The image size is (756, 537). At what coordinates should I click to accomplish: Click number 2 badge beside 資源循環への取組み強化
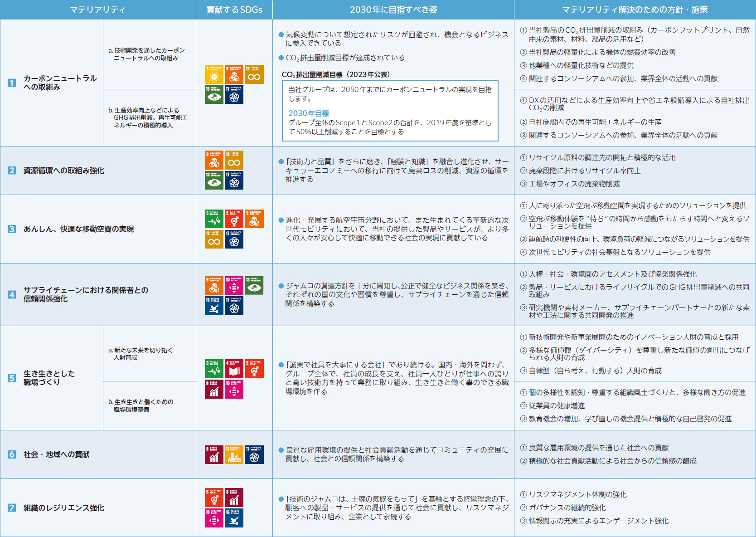(12, 171)
